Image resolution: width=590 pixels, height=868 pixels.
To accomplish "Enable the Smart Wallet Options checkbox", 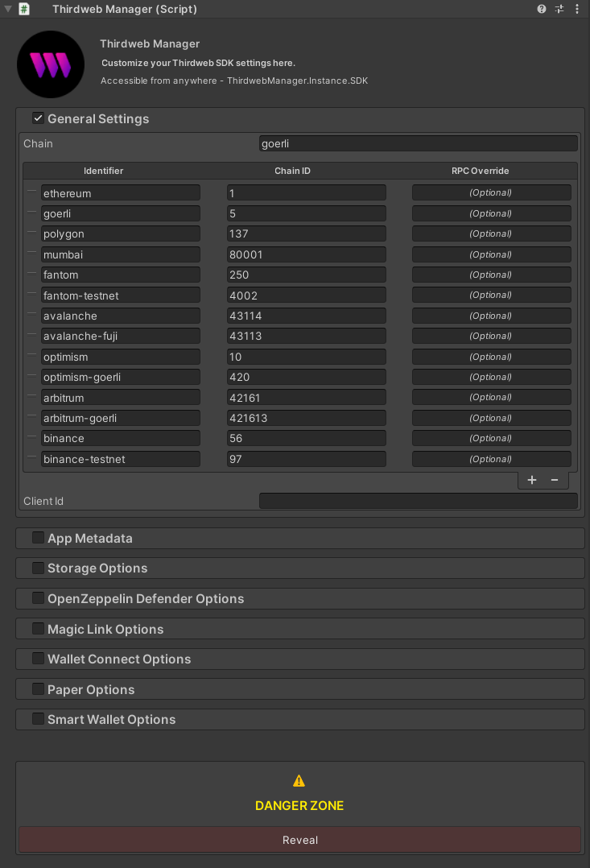I will click(38, 718).
